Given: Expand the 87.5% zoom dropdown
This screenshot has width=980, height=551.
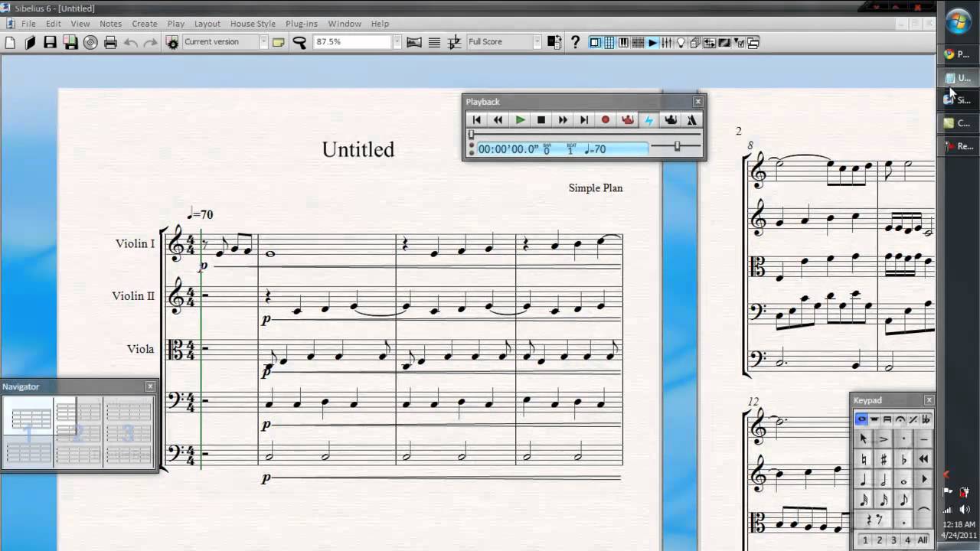Looking at the screenshot, I should click(x=397, y=42).
